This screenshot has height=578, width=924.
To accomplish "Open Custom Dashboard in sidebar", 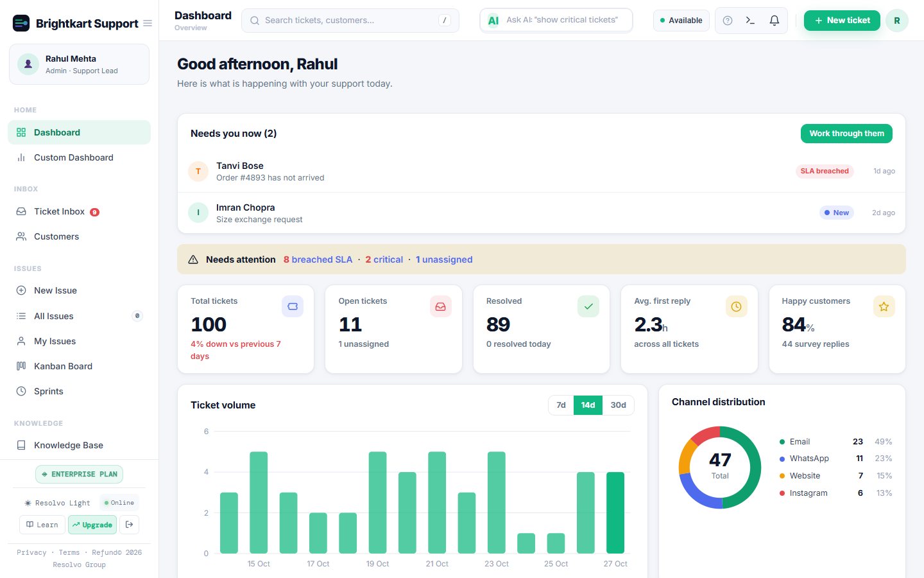I will pyautogui.click(x=79, y=157).
